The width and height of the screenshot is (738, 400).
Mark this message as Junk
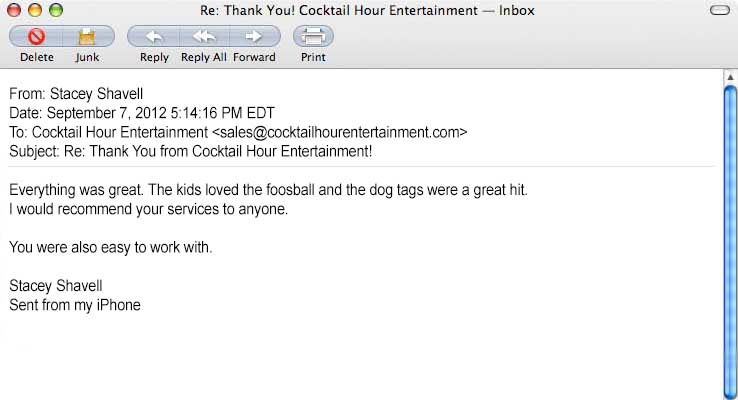pos(87,37)
